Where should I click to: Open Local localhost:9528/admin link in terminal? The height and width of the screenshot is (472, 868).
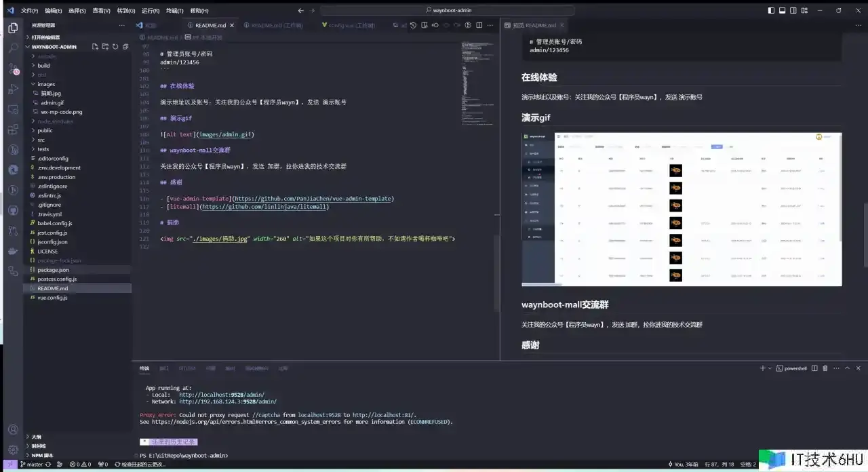point(222,395)
